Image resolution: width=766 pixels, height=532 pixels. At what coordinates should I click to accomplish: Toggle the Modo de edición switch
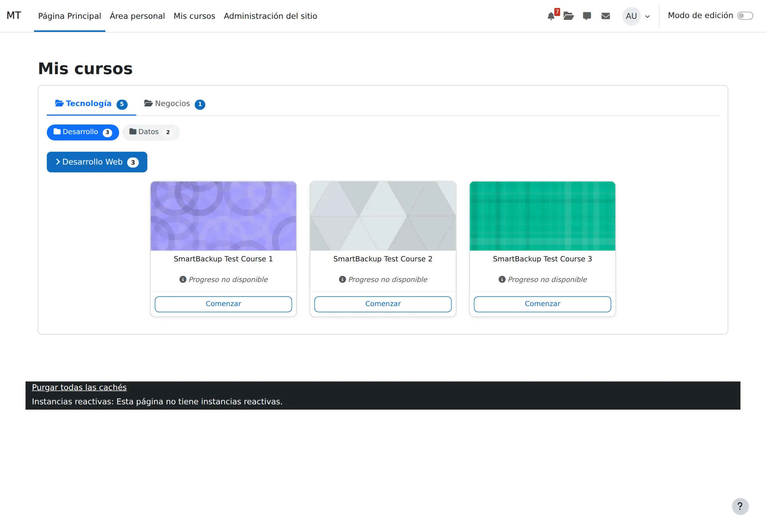(x=745, y=16)
